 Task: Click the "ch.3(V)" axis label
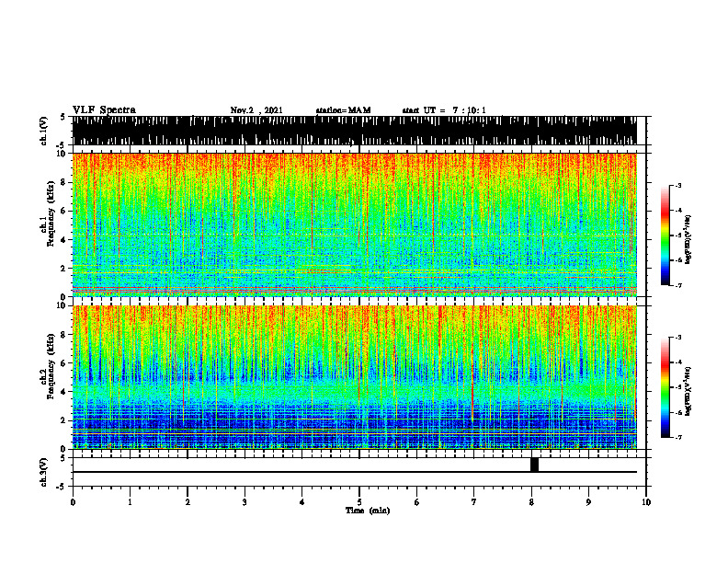click(x=44, y=473)
